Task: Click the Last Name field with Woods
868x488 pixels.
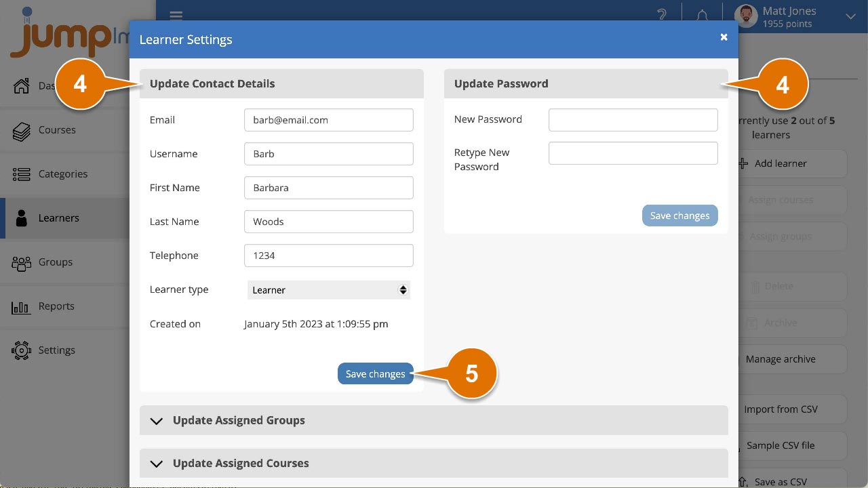Action: tap(329, 222)
